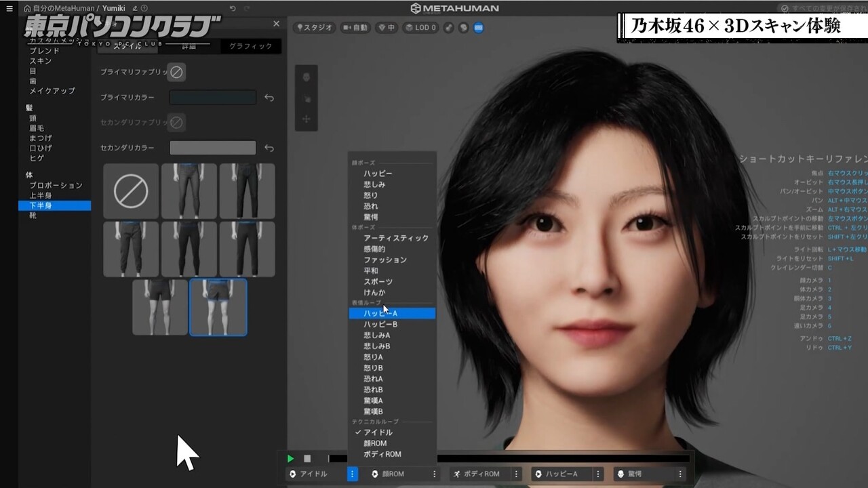This screenshot has width=868, height=488.
Task: Click the secondary color swatch
Action: [212, 148]
